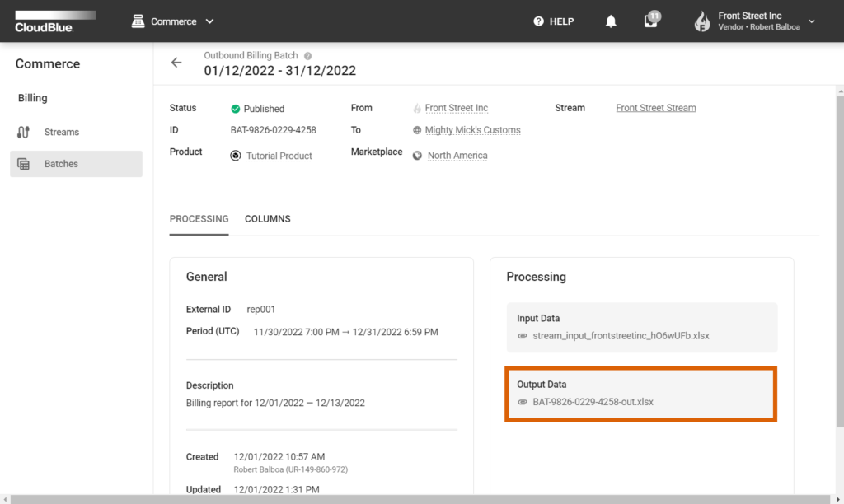Click the Front Street Inc flame logo

[x=702, y=21]
